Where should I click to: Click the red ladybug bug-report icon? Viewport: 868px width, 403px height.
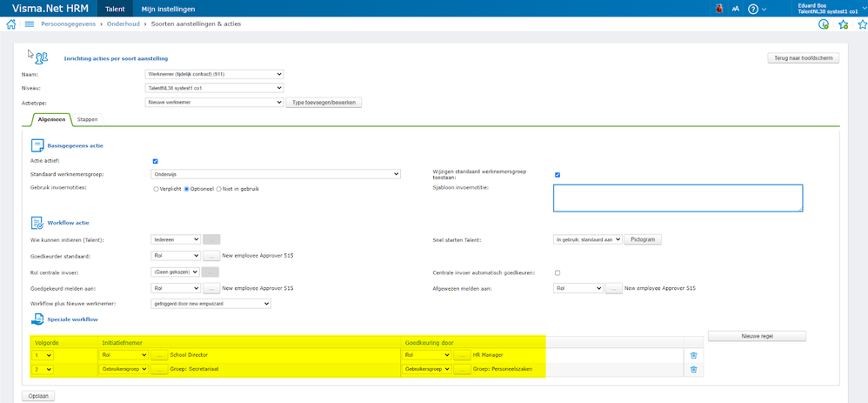719,9
